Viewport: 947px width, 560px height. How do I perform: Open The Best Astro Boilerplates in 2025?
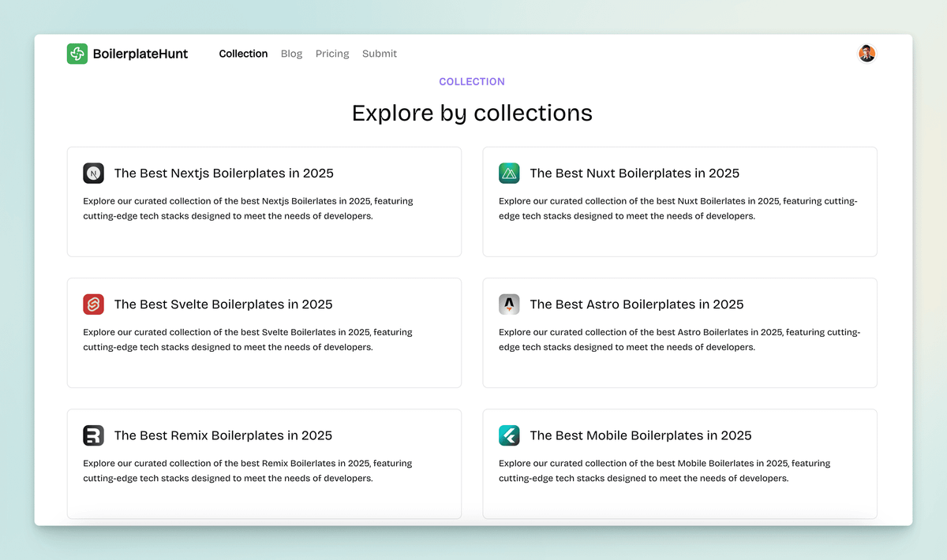[637, 304]
